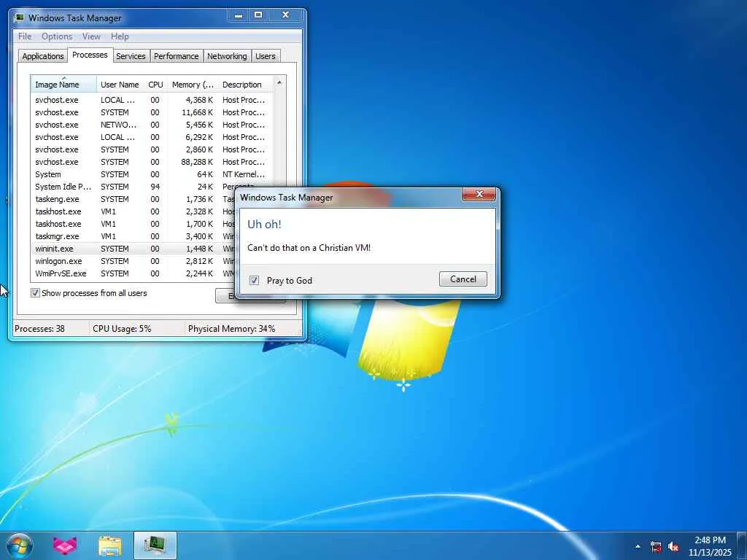Open Windows Explorer from the taskbar
Viewport: 747px width, 560px height.
110,545
